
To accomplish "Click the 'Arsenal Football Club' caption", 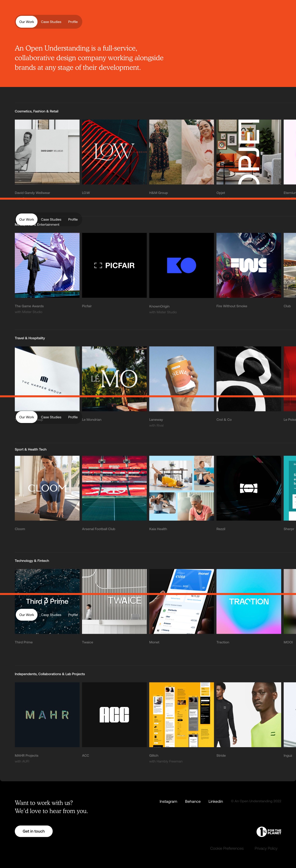I will [x=99, y=529].
